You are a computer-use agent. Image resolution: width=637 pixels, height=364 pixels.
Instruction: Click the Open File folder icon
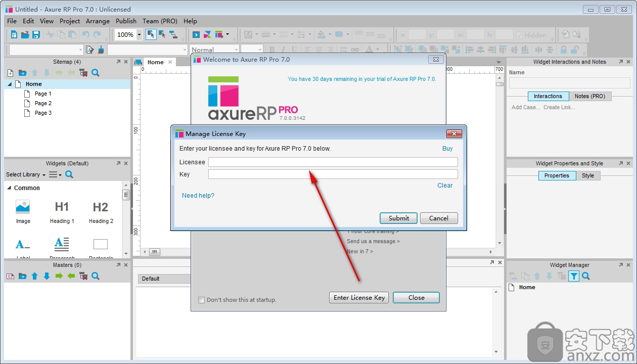tap(25, 34)
